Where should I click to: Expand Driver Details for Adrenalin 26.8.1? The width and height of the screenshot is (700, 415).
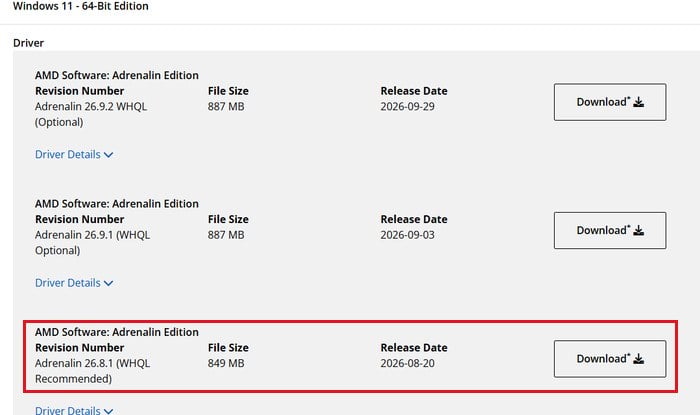click(74, 410)
